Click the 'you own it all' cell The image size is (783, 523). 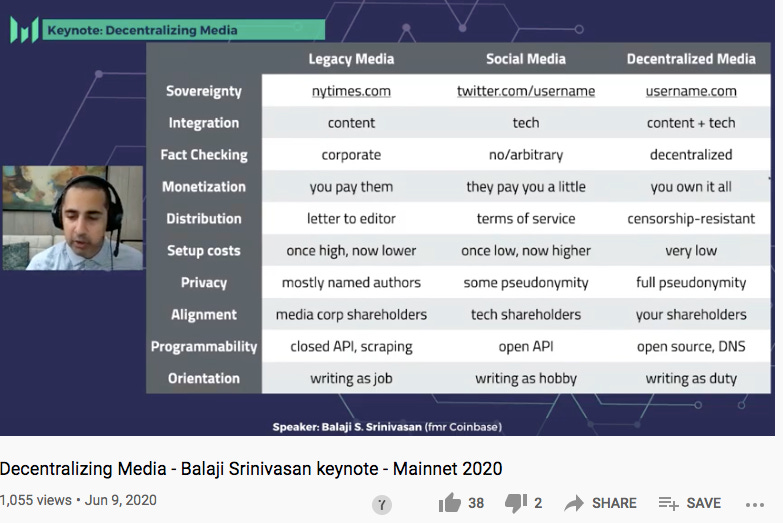(x=691, y=187)
